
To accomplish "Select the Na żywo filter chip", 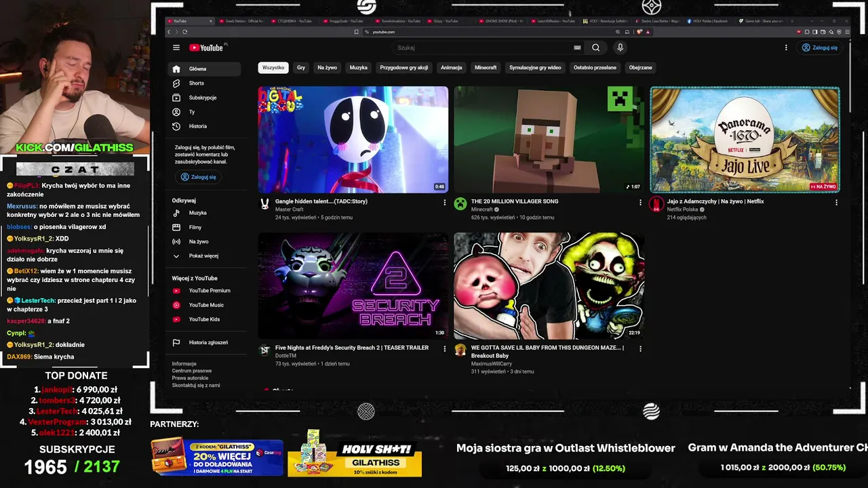I will click(x=327, y=68).
